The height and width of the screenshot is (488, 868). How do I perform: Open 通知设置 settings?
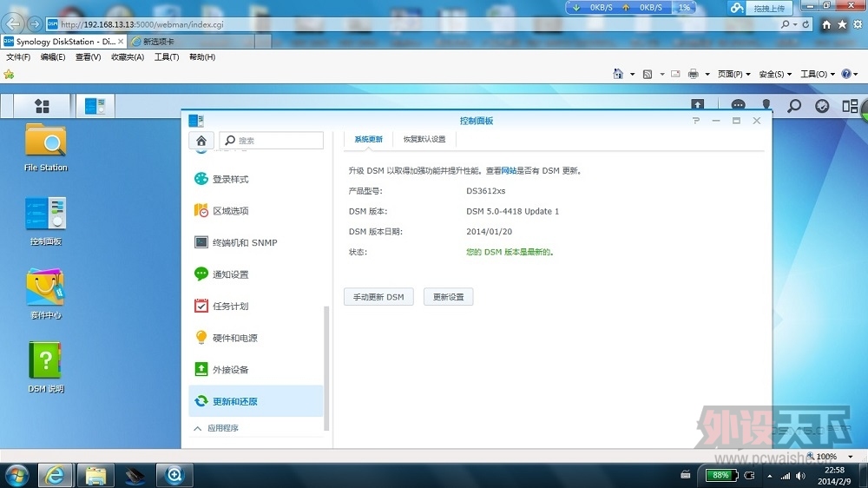pyautogui.click(x=256, y=274)
